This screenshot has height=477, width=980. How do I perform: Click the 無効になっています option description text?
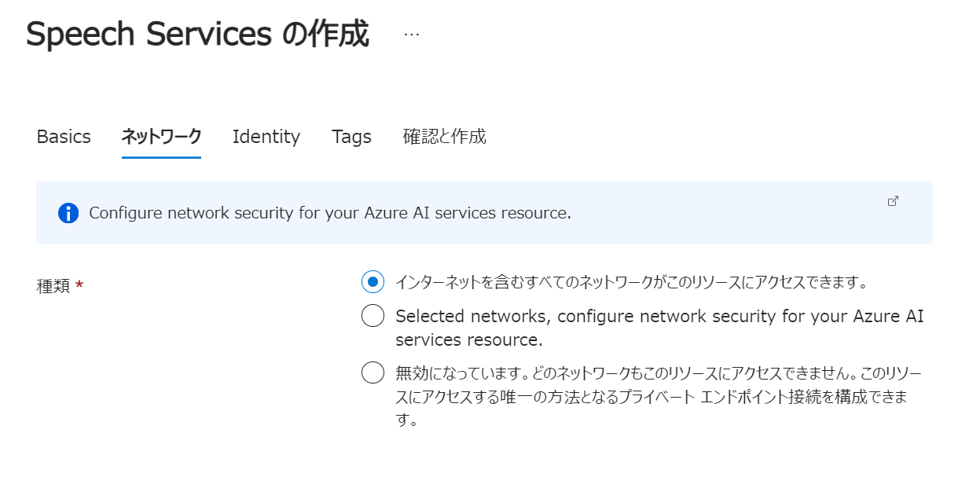[x=658, y=395]
